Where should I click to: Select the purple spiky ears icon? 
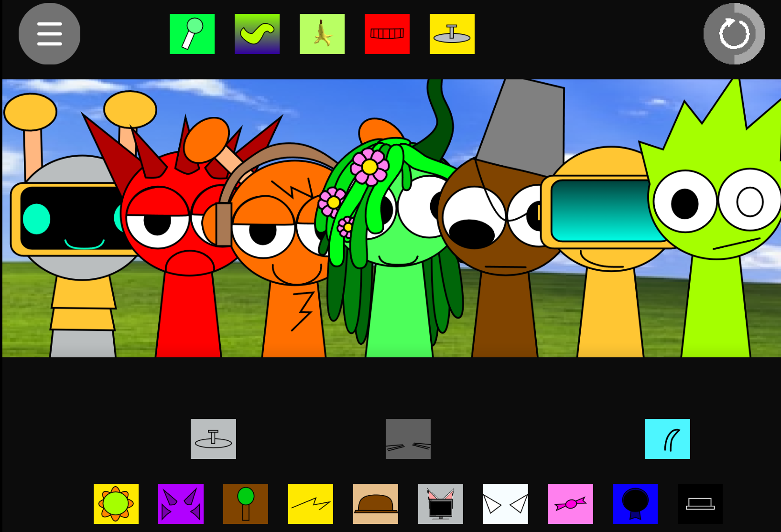coord(181,504)
